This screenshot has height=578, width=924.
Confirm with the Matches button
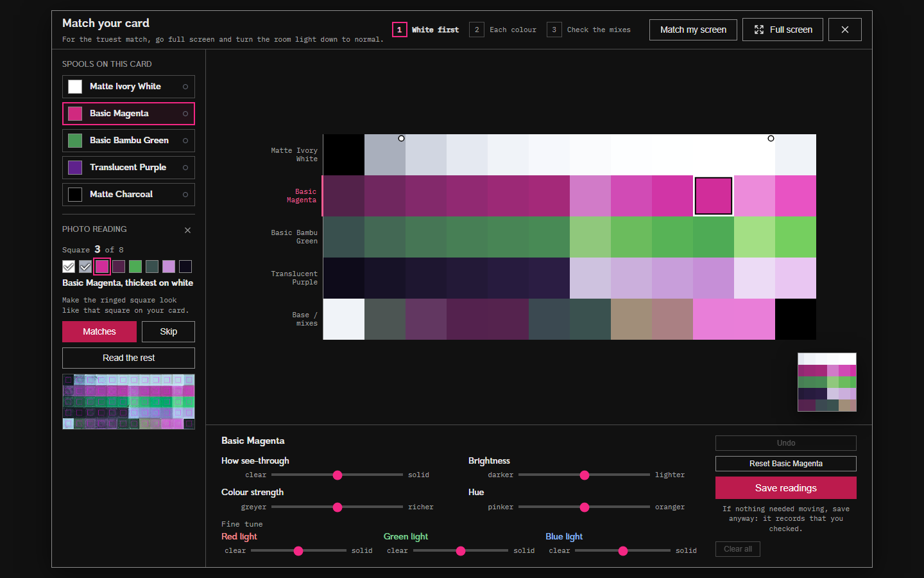(99, 331)
